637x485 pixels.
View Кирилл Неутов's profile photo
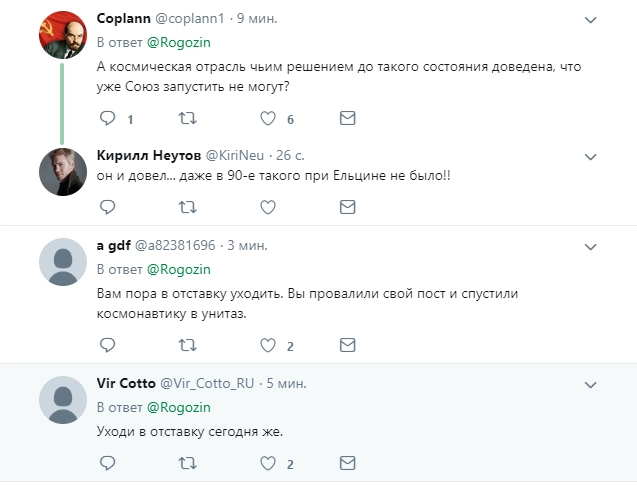click(x=60, y=171)
